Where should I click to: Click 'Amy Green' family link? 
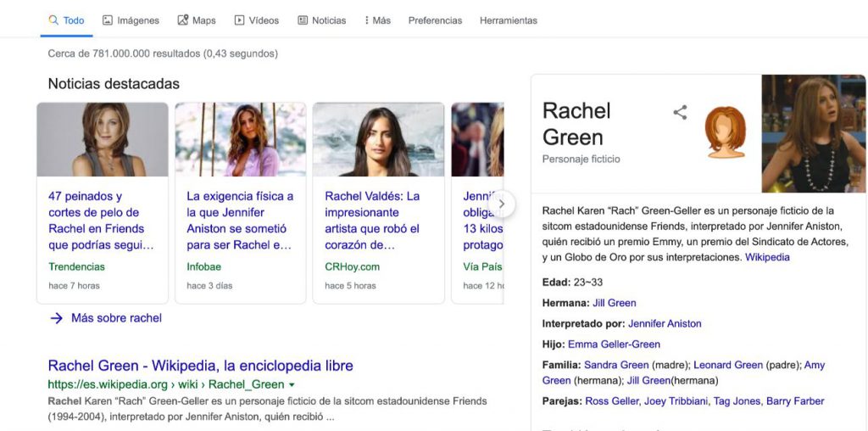coord(684,372)
